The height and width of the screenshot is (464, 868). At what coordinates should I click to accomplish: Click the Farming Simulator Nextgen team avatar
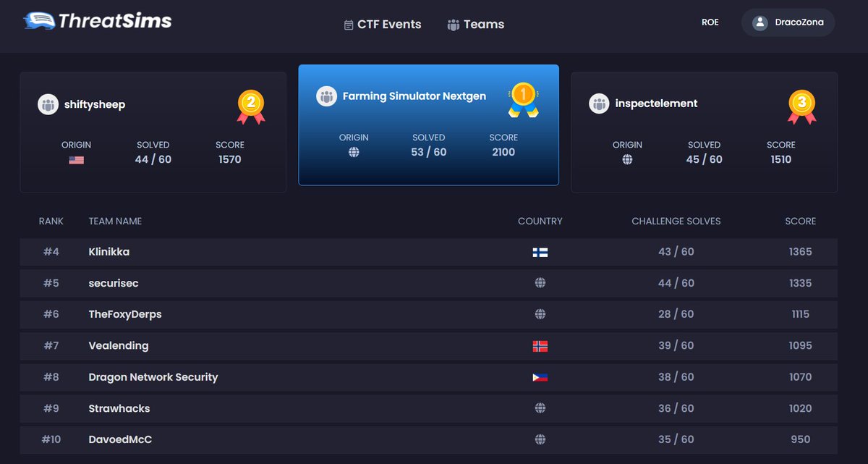pos(327,96)
